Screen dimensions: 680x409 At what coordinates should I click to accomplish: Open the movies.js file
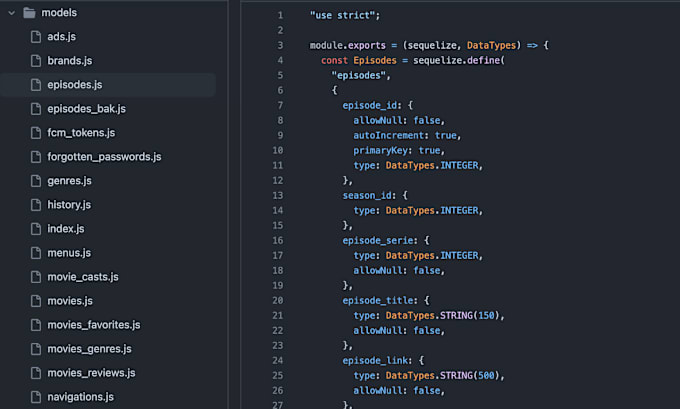click(70, 301)
